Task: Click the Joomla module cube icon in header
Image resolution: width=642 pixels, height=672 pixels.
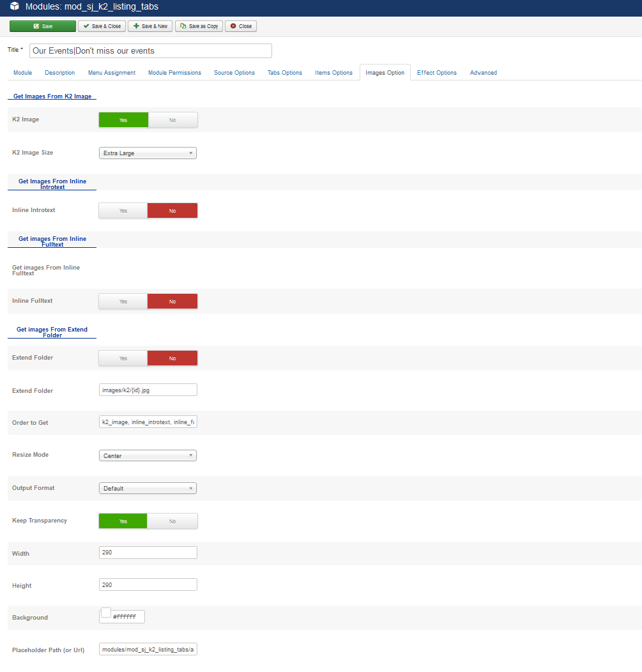Action: (x=14, y=7)
